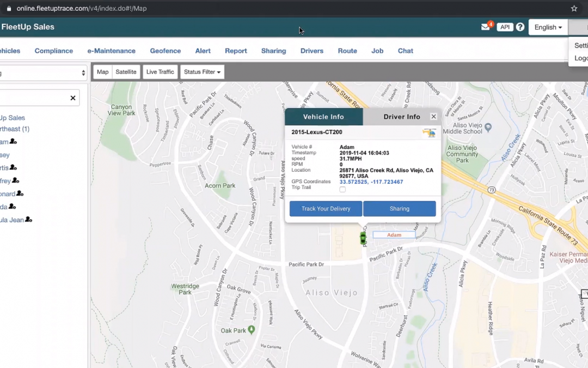Open the English language dropdown
588x368 pixels.
point(548,27)
